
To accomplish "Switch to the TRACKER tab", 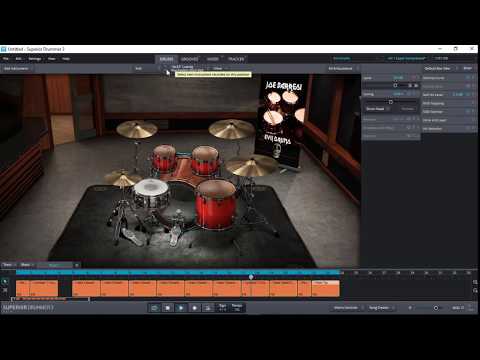I will (236, 59).
